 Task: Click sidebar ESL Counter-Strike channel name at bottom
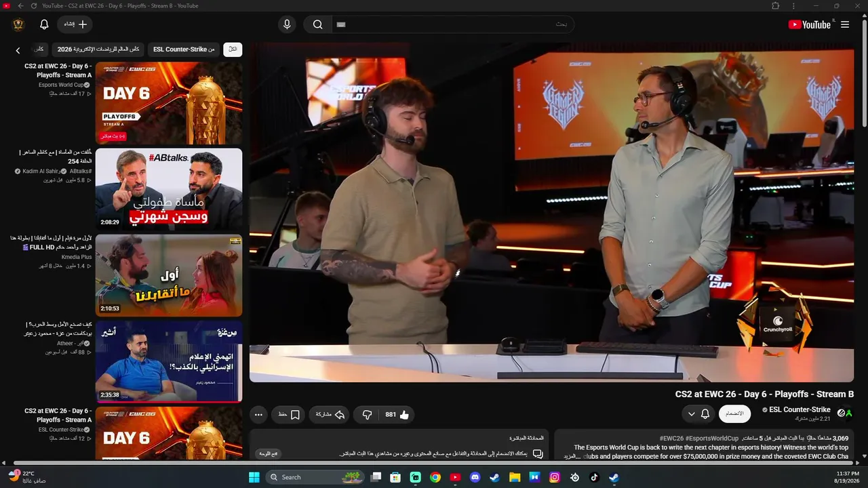(61, 430)
